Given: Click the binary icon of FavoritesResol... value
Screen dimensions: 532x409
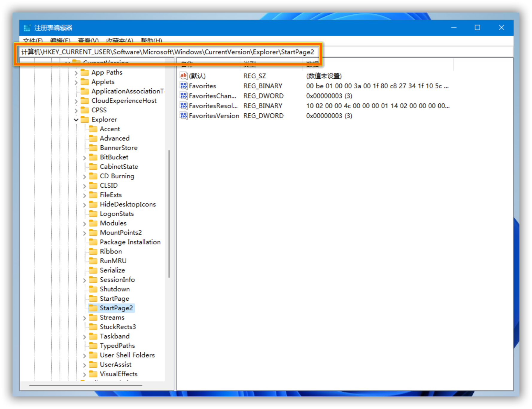Looking at the screenshot, I should tap(183, 106).
